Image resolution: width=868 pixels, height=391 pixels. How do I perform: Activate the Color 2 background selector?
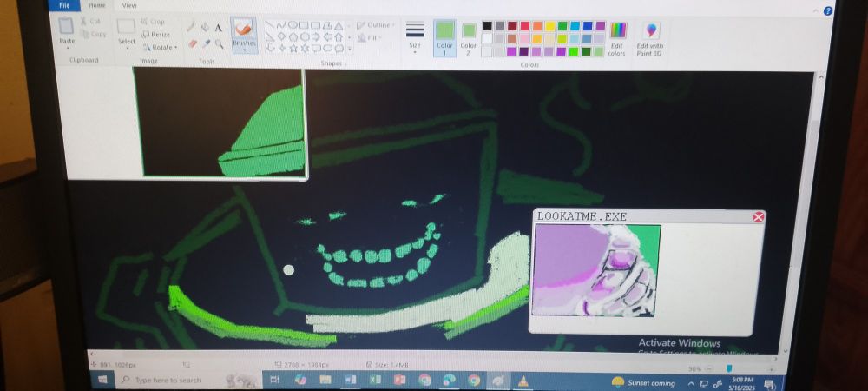coord(469,39)
